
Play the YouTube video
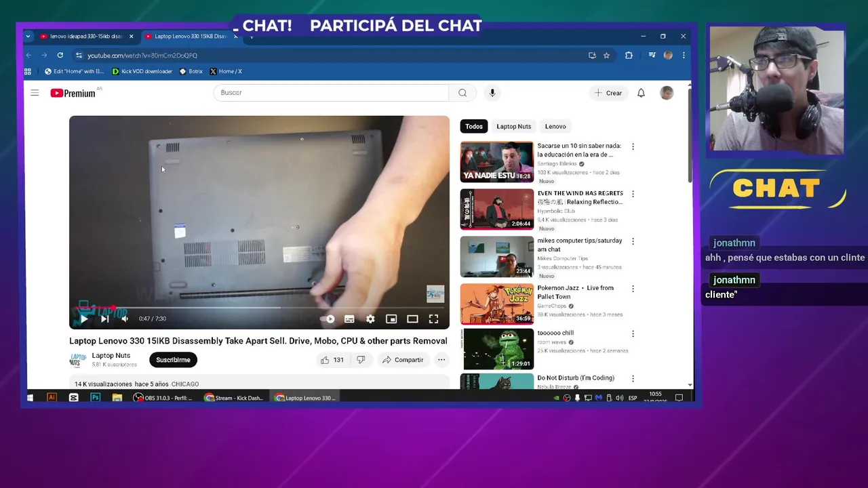pyautogui.click(x=84, y=319)
